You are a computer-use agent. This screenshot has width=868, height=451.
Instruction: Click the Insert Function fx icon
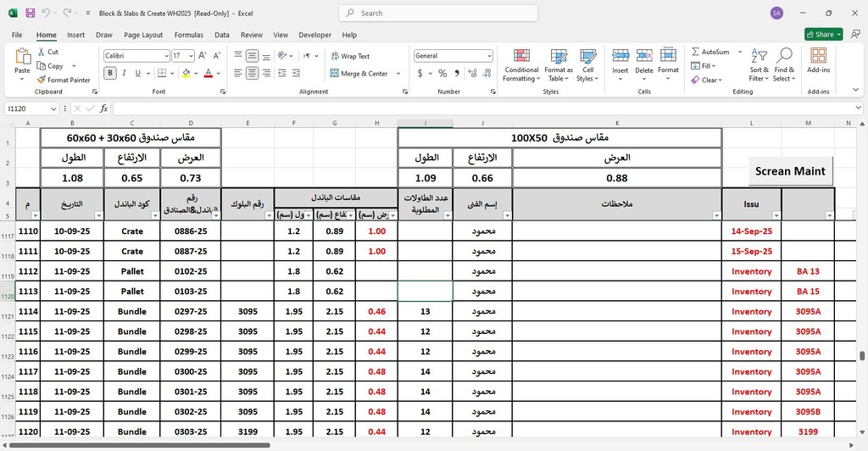(x=103, y=109)
